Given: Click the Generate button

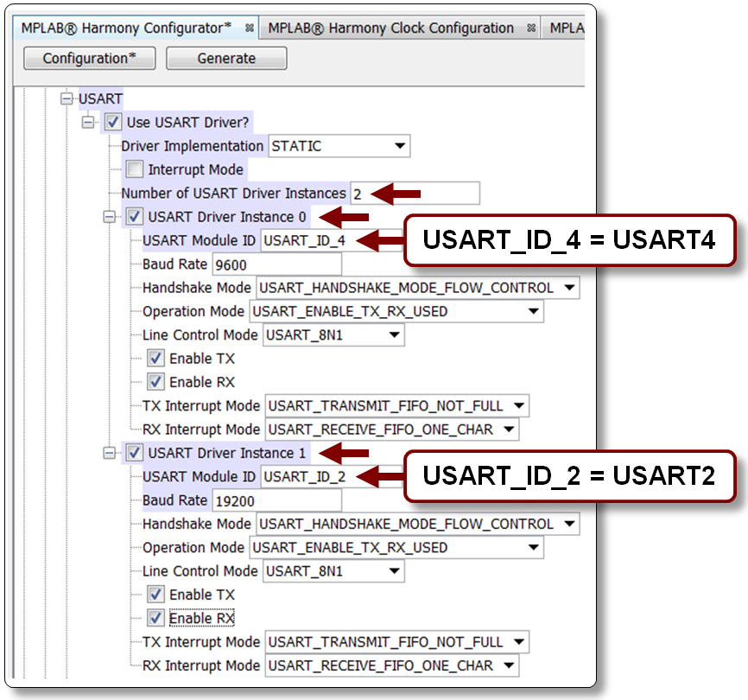Looking at the screenshot, I should (x=225, y=58).
